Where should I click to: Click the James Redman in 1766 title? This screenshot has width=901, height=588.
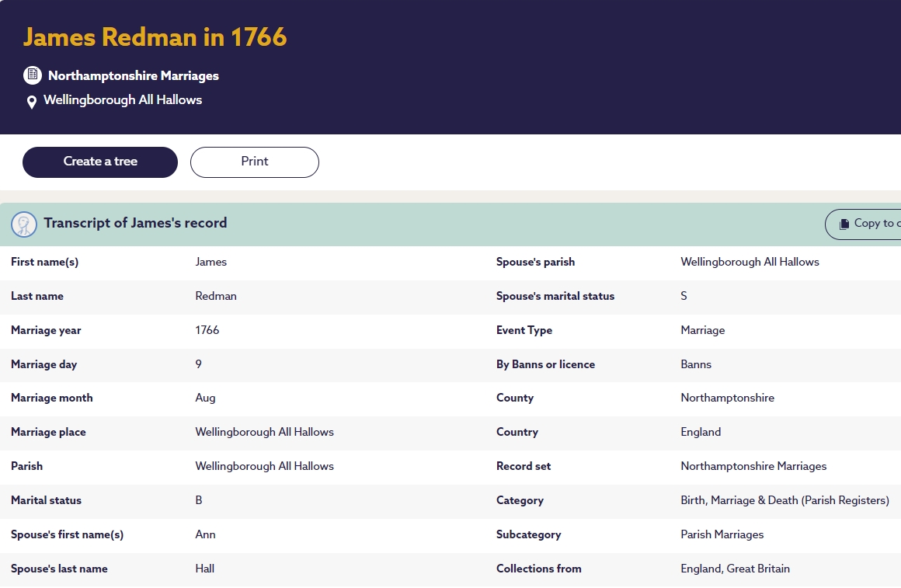tap(155, 37)
